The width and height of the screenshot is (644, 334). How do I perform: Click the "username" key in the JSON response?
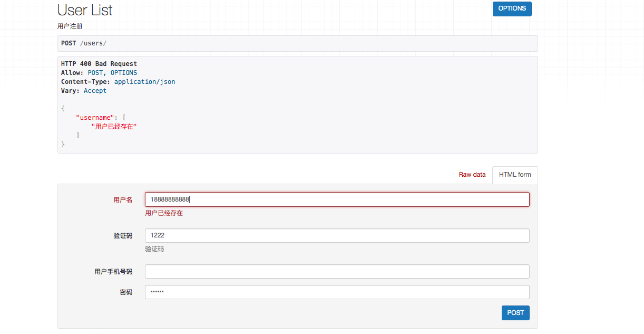[x=95, y=118]
